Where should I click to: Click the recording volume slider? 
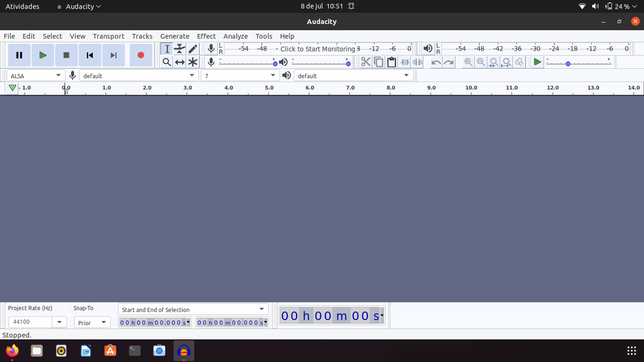pyautogui.click(x=248, y=62)
